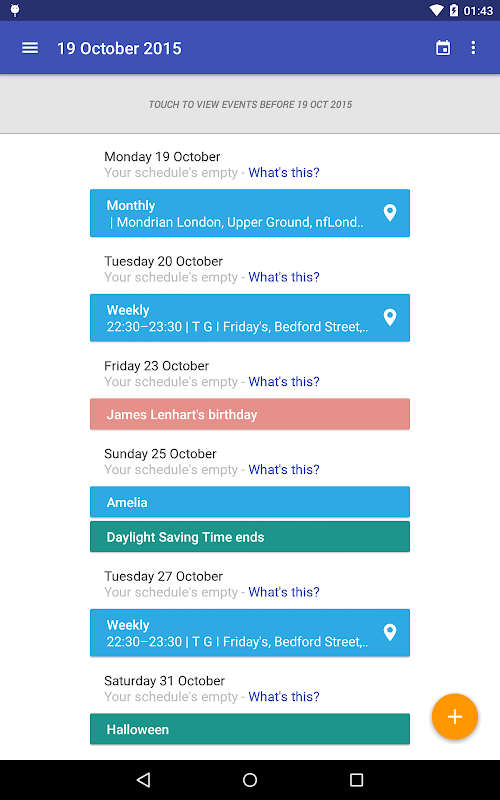The width and height of the screenshot is (500, 800).
Task: Tap the Android recent apps square button
Action: pyautogui.click(x=356, y=780)
